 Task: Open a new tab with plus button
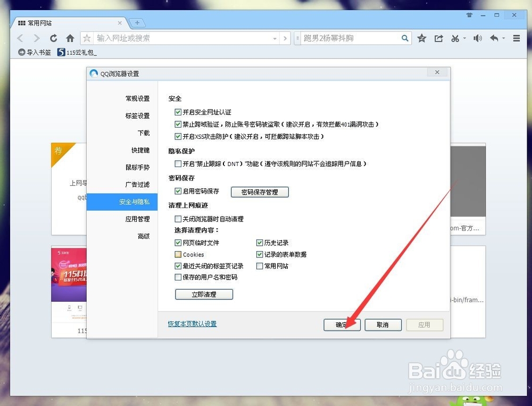137,23
